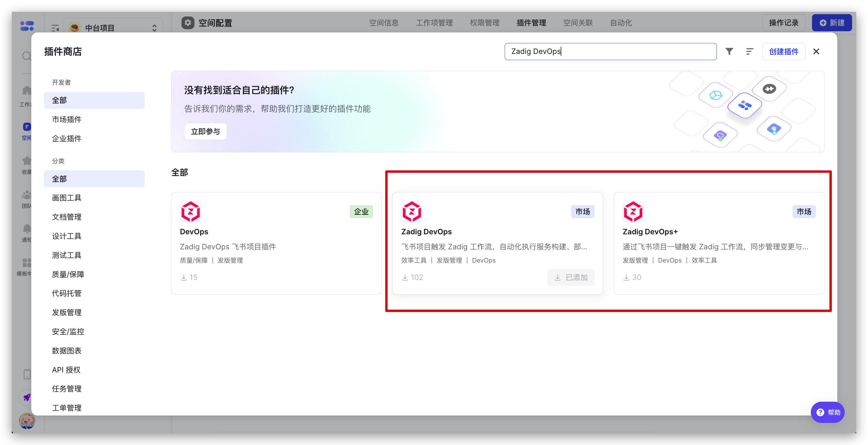The image size is (868, 445).
Task: Open the 帮助 help bubble
Action: (828, 412)
